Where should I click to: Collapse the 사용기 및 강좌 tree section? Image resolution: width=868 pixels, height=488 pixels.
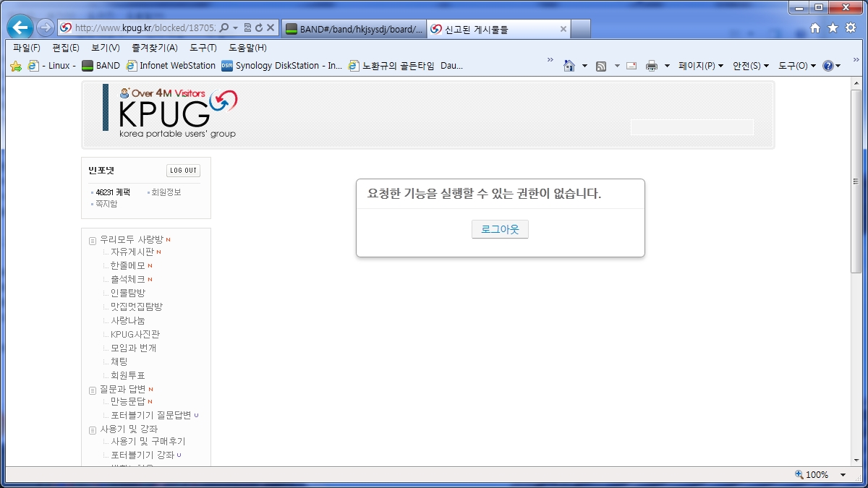pyautogui.click(x=93, y=430)
